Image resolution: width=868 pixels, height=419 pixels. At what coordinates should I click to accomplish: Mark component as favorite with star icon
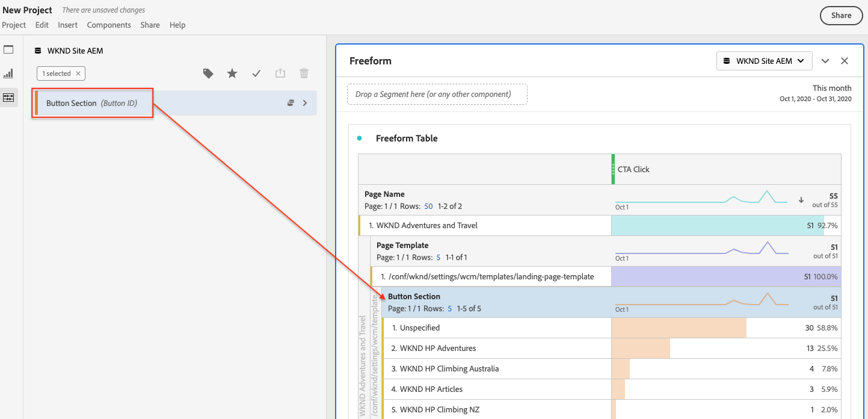click(232, 73)
